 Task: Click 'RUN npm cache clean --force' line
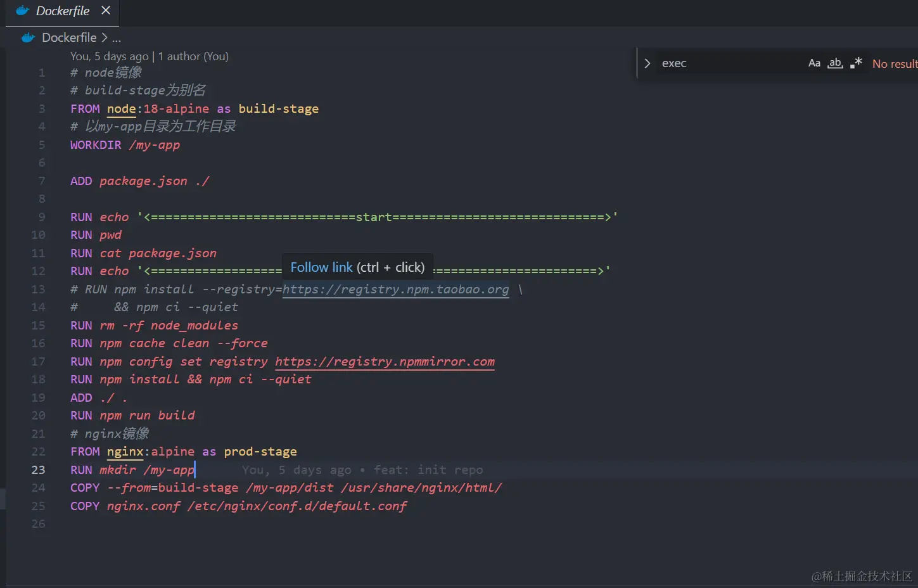169,343
